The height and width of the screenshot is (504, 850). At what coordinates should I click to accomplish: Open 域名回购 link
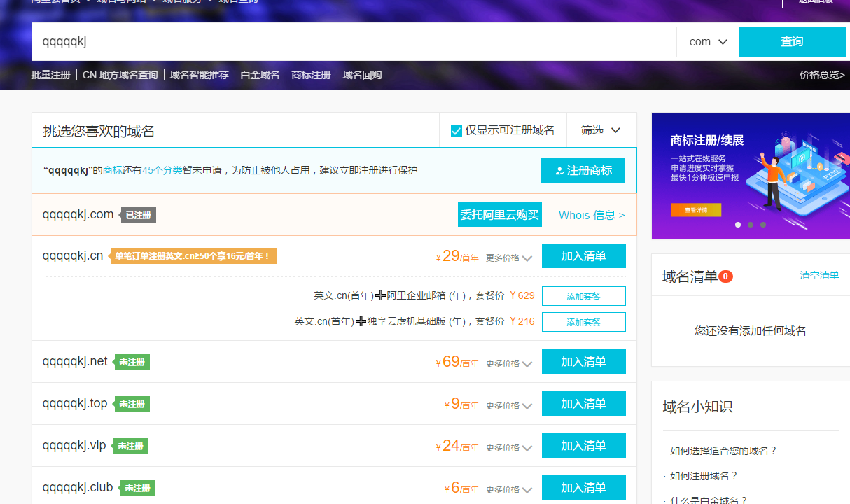click(362, 75)
